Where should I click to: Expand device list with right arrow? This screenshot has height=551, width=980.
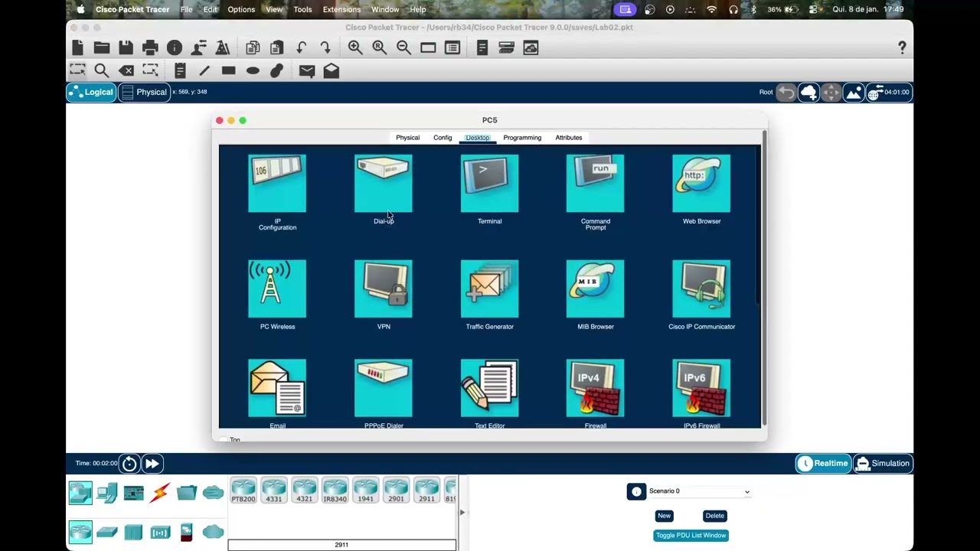462,512
